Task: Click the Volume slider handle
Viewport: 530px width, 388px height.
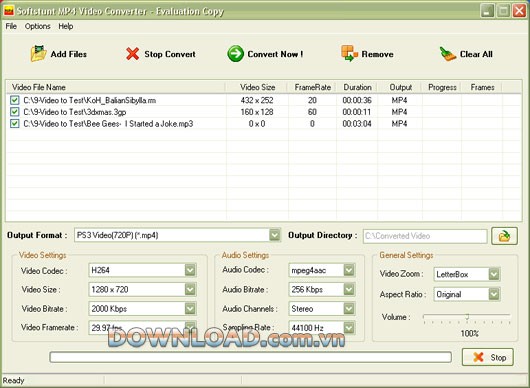Action: tap(467, 317)
